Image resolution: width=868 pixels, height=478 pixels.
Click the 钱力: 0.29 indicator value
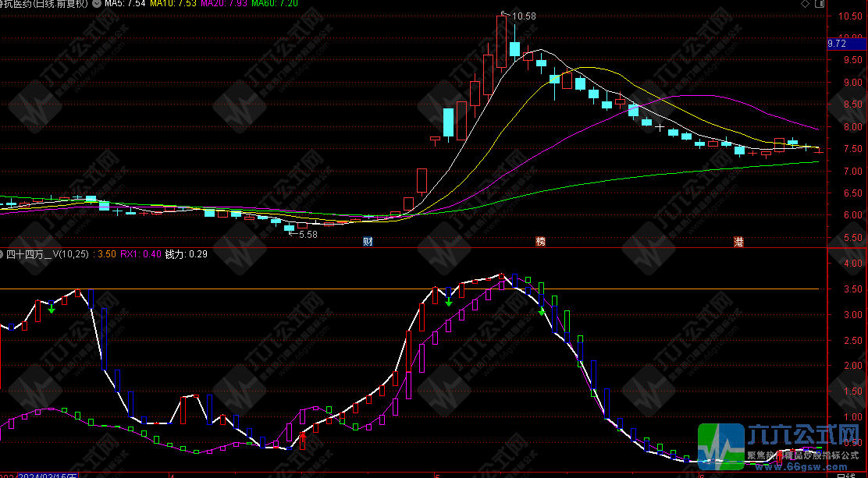pyautogui.click(x=186, y=254)
